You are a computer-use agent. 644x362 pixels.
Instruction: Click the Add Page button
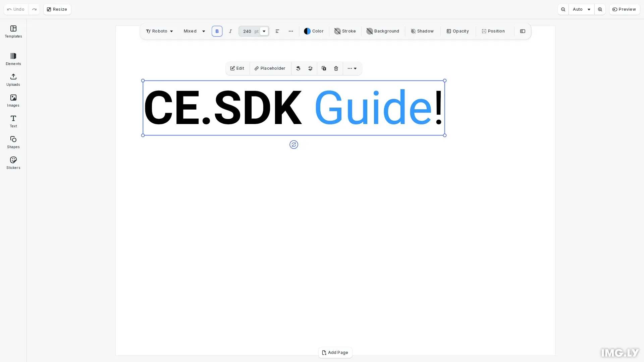[335, 353]
